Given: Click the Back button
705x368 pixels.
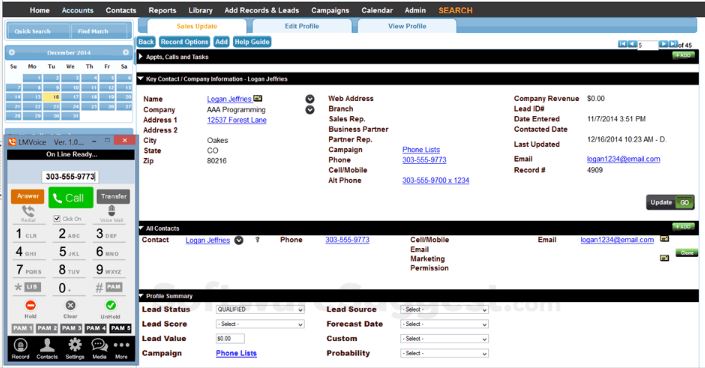Looking at the screenshot, I should 146,42.
